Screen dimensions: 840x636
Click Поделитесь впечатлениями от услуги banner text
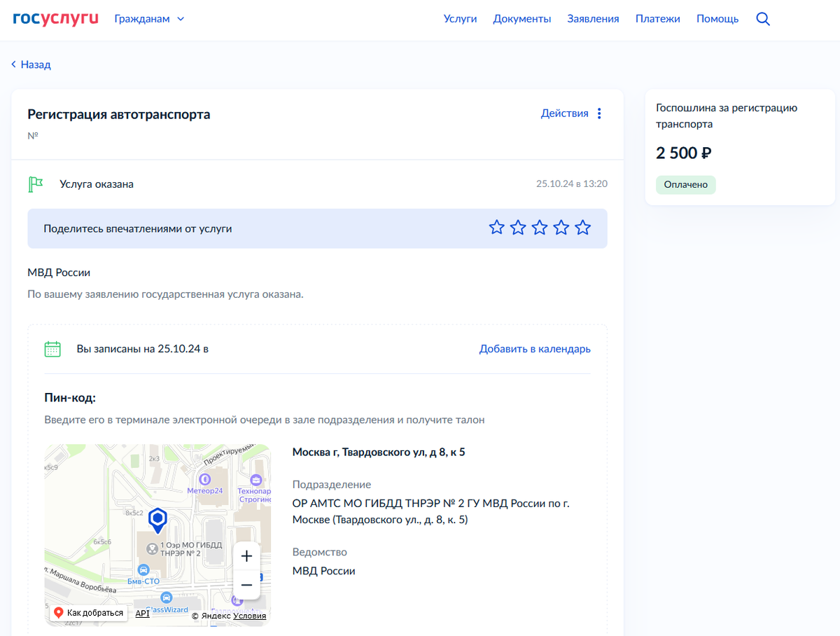(138, 228)
